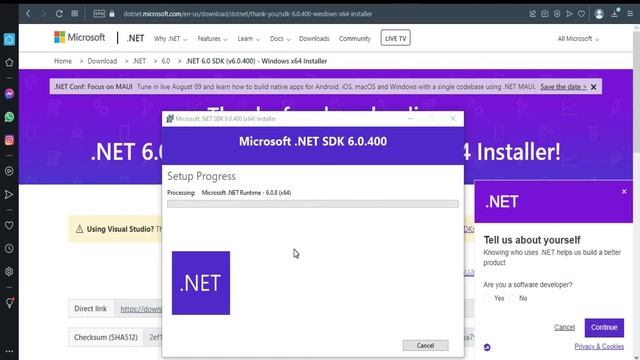Open Instagram in the Opera sidebar
The width and height of the screenshot is (640, 360).
(x=9, y=140)
